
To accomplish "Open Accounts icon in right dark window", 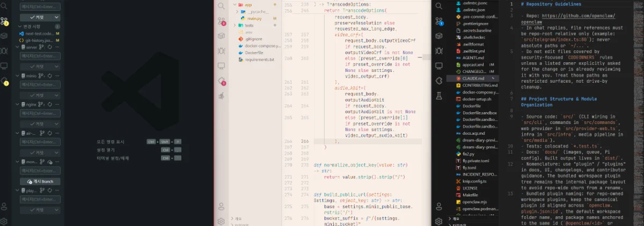I will 439,206.
